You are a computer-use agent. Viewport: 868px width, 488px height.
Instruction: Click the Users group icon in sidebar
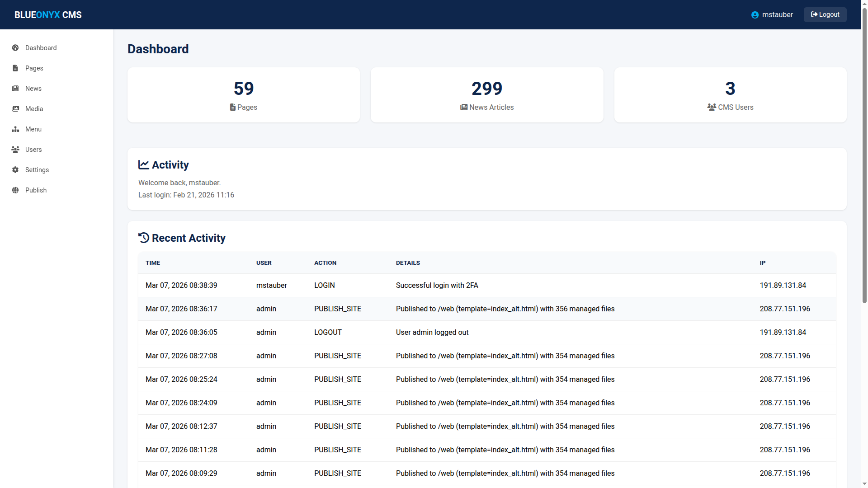tap(15, 150)
